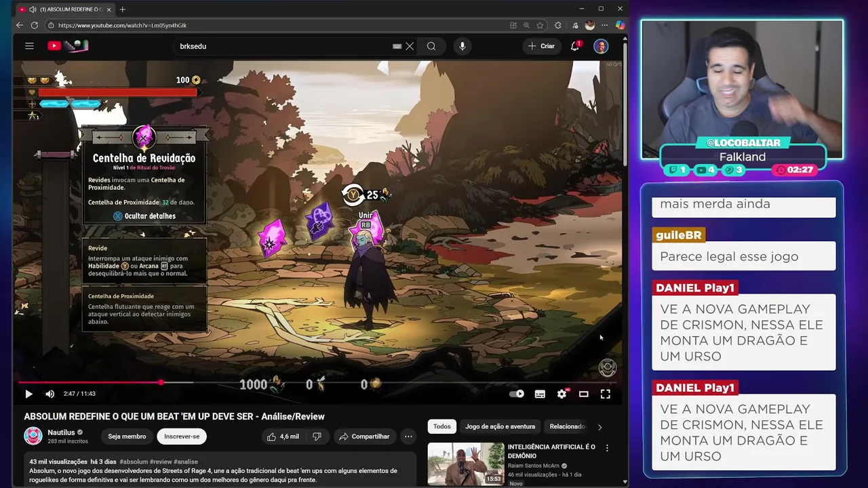The width and height of the screenshot is (868, 488).
Task: Click the Compartilhar share button
Action: (x=364, y=436)
